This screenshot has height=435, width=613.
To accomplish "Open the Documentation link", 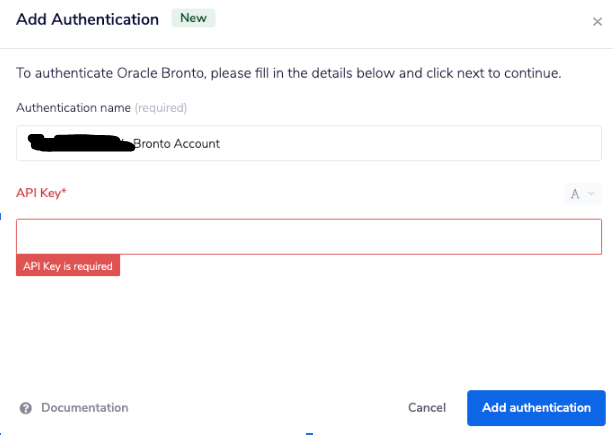I will point(84,408).
